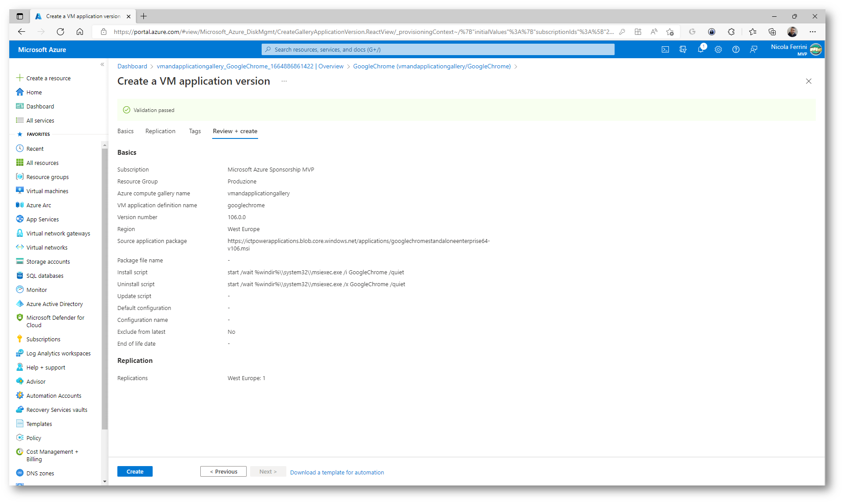Image resolution: width=844 pixels, height=504 pixels.
Task: Open Microsoft Defender for Cloud
Action: tap(50, 321)
